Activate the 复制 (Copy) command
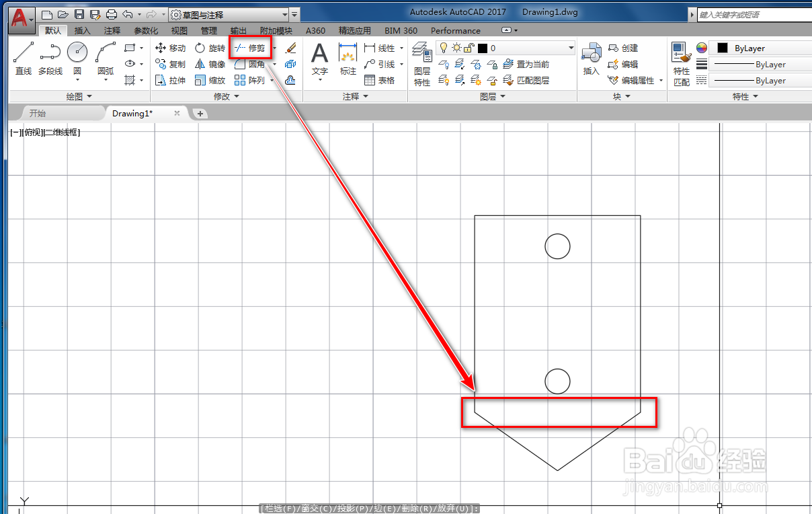Screen dimensions: 812x514 pyautogui.click(x=170, y=64)
